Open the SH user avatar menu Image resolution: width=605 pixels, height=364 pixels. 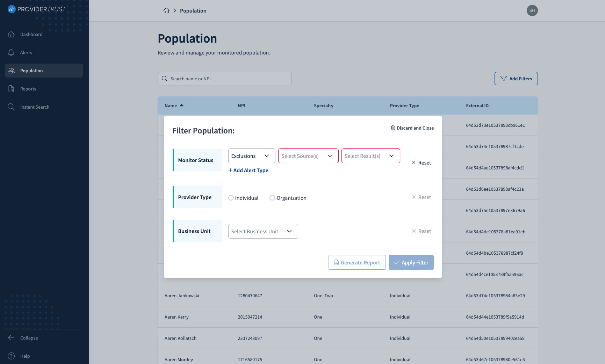tap(532, 10)
